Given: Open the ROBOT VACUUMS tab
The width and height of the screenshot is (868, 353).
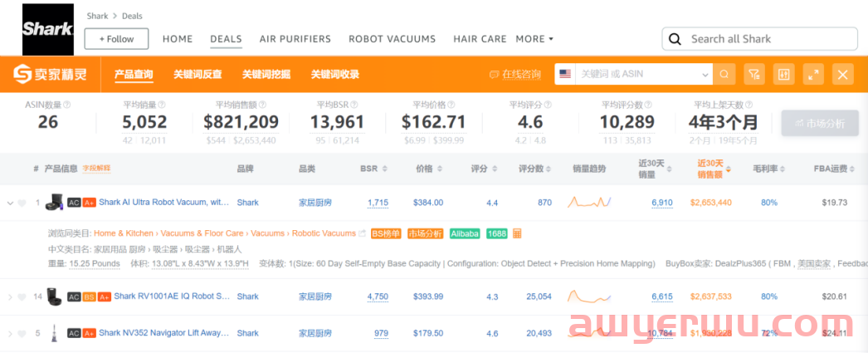Looking at the screenshot, I should [392, 39].
